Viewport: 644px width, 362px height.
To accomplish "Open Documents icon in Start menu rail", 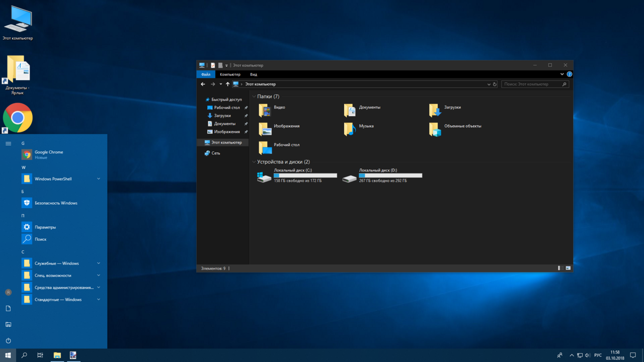I will (x=8, y=308).
